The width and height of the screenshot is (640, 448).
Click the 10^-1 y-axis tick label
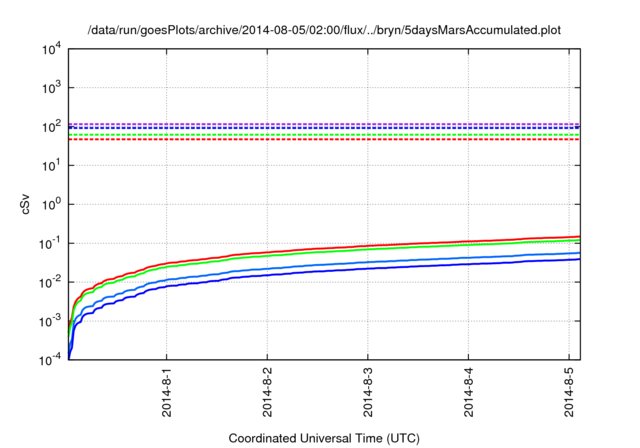51,243
